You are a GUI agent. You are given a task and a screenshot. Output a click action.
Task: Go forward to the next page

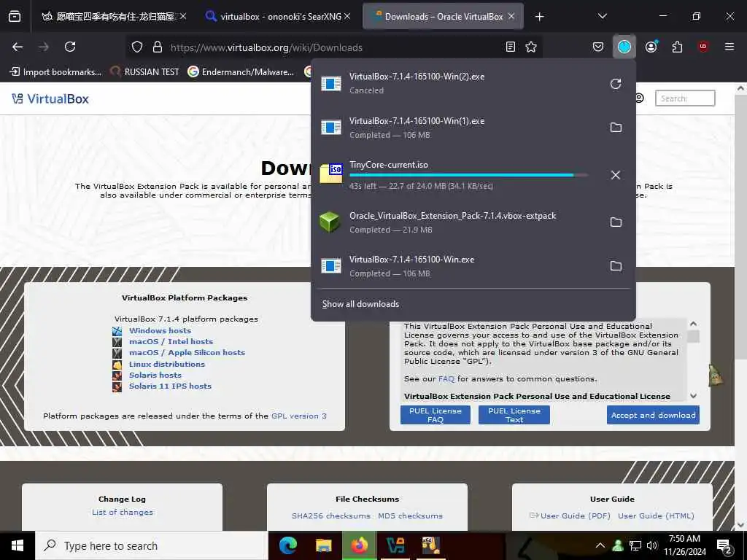[x=44, y=47]
